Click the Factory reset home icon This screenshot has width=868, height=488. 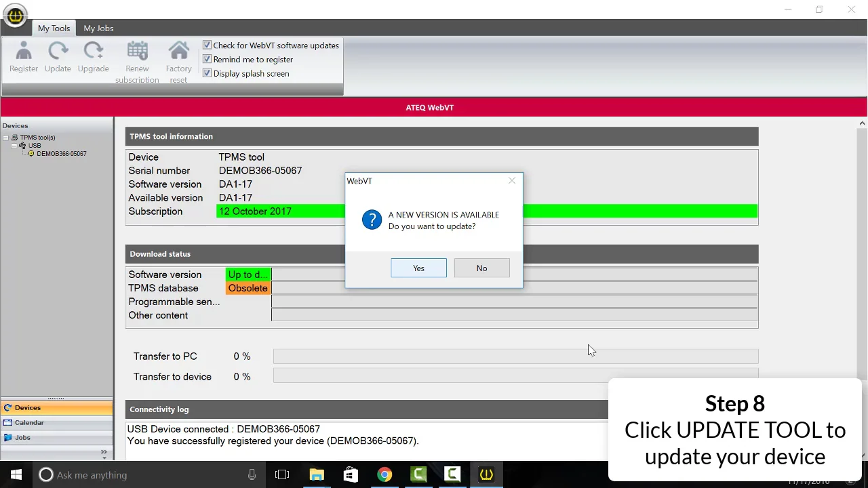[179, 52]
